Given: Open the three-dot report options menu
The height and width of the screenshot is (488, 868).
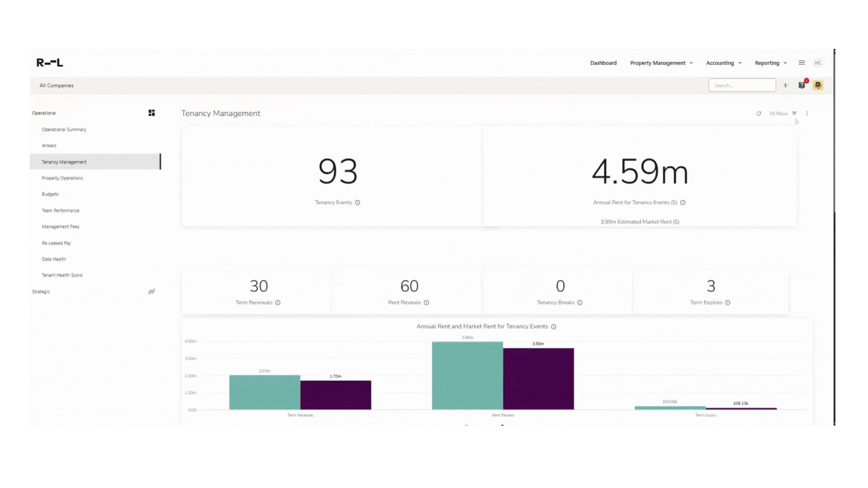Looking at the screenshot, I should pyautogui.click(x=807, y=113).
